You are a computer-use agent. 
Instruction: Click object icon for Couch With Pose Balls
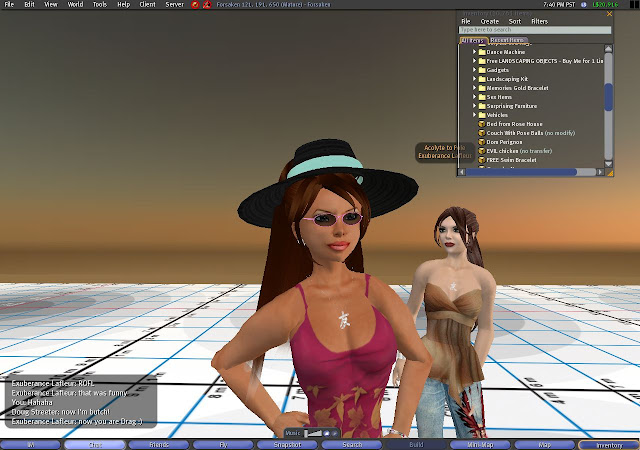click(482, 133)
